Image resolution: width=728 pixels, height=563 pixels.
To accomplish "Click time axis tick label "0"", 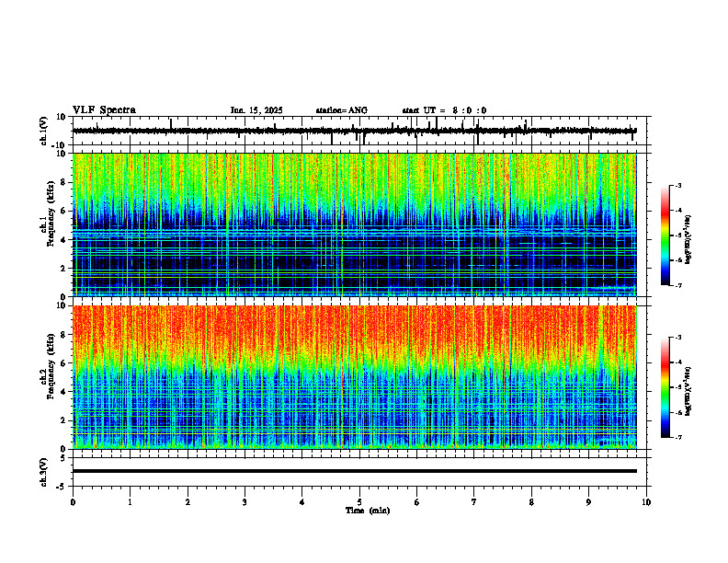I will pyautogui.click(x=73, y=502).
